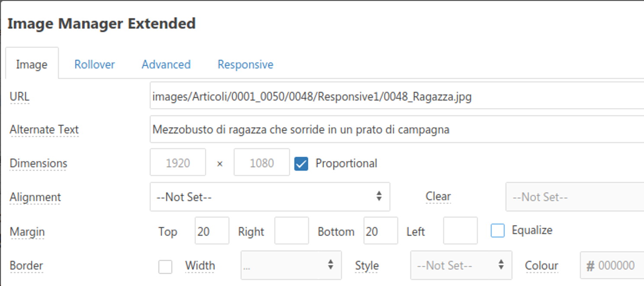Focus the URL input field
Viewport: 644px width, 286px height.
(x=397, y=95)
